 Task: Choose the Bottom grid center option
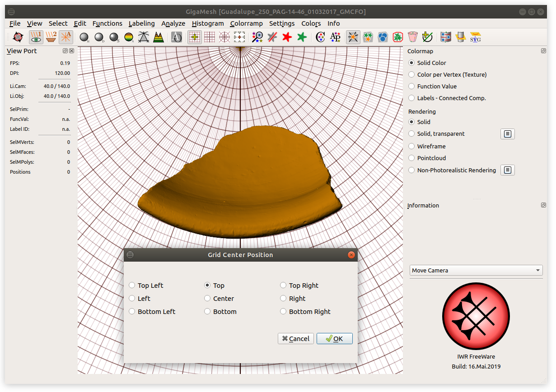(220, 312)
